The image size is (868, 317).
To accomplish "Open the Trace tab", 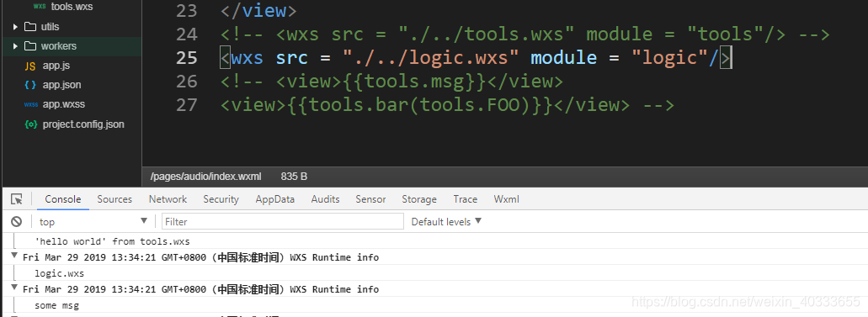I will (x=465, y=199).
